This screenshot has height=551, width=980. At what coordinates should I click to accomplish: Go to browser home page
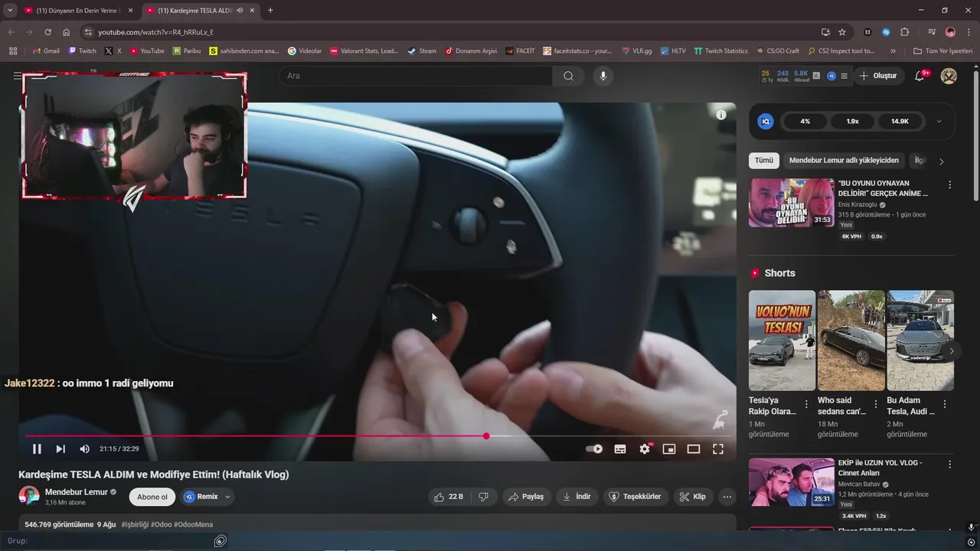pyautogui.click(x=66, y=32)
